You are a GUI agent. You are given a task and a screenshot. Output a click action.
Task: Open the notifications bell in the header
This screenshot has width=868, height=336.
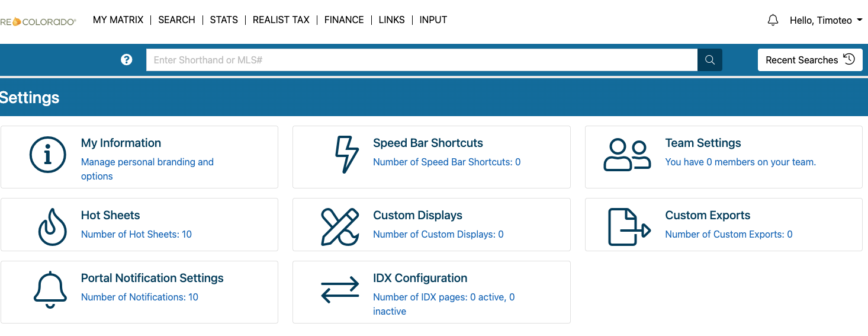click(x=773, y=20)
